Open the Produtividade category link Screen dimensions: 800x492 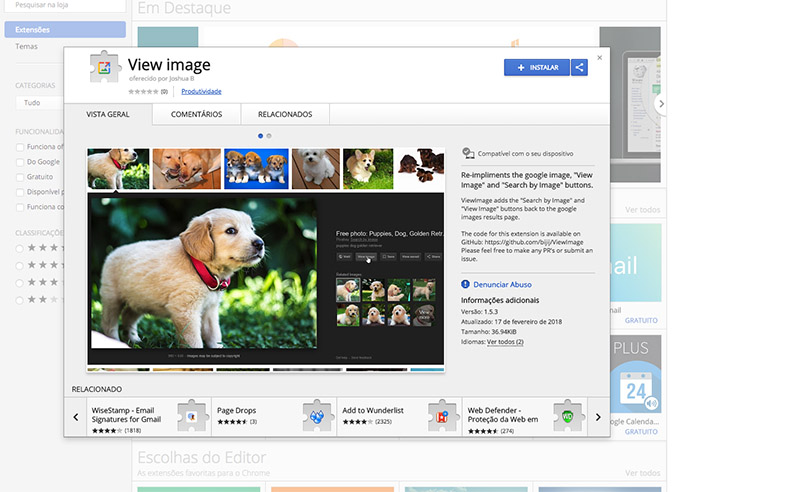[x=201, y=91]
